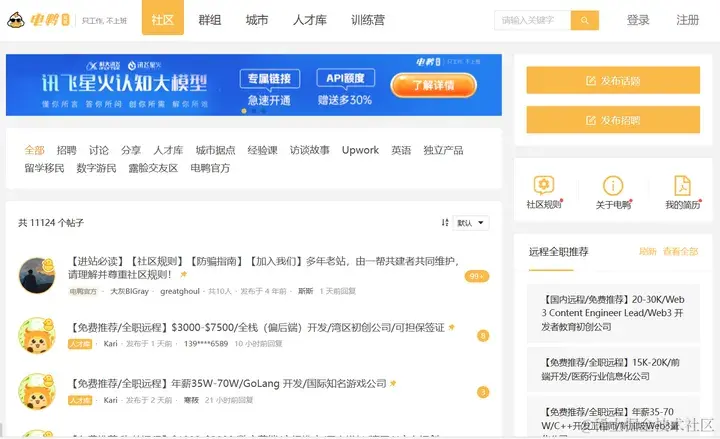Select the 人才库 category filter
This screenshot has height=439, width=720.
click(168, 150)
